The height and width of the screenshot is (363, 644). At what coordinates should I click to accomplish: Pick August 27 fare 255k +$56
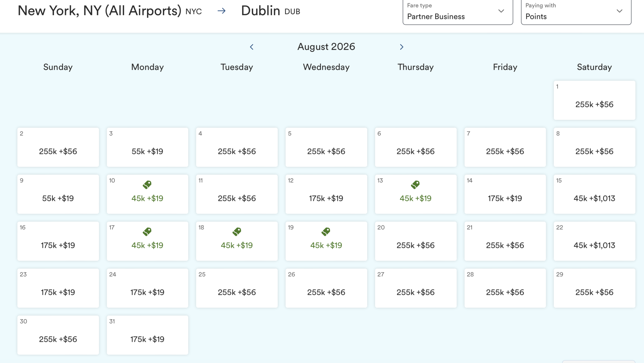click(x=416, y=288)
